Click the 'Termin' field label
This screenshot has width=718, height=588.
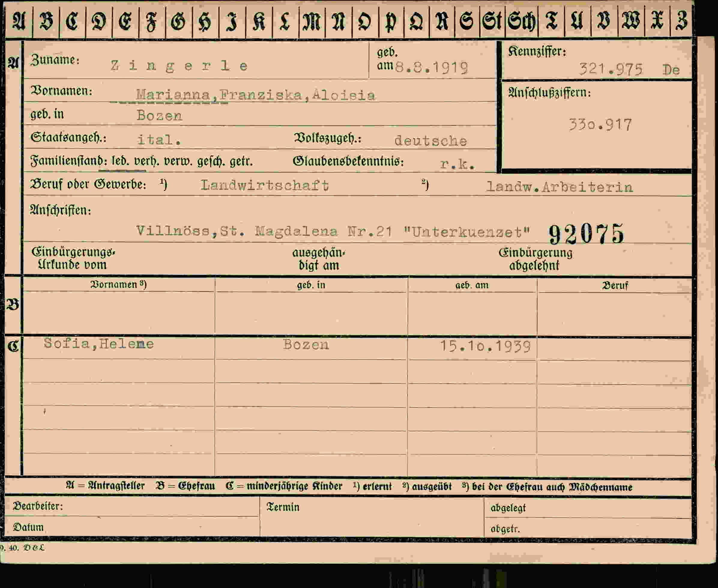pyautogui.click(x=283, y=507)
